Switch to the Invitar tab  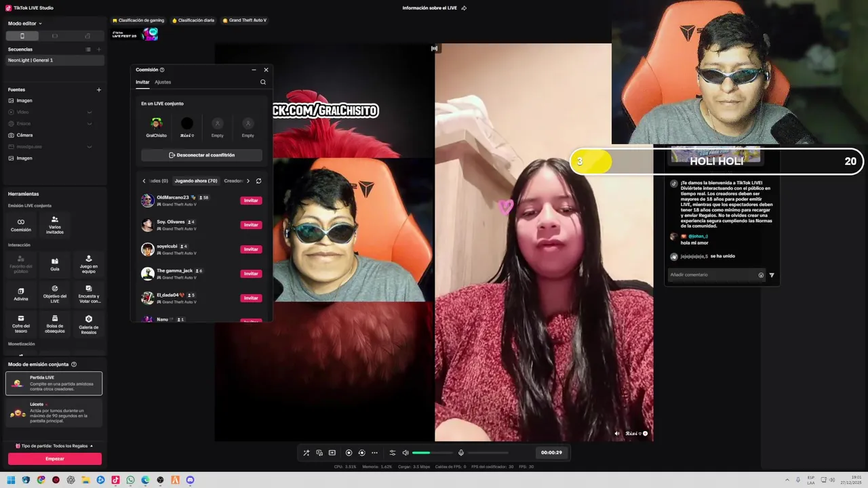point(142,82)
